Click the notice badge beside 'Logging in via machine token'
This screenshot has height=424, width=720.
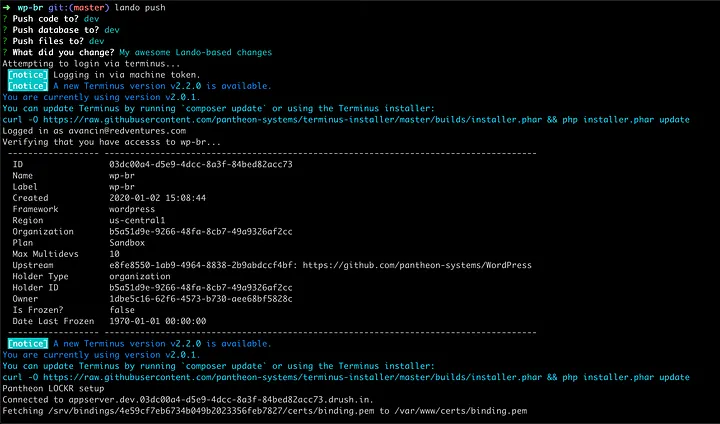pos(25,75)
